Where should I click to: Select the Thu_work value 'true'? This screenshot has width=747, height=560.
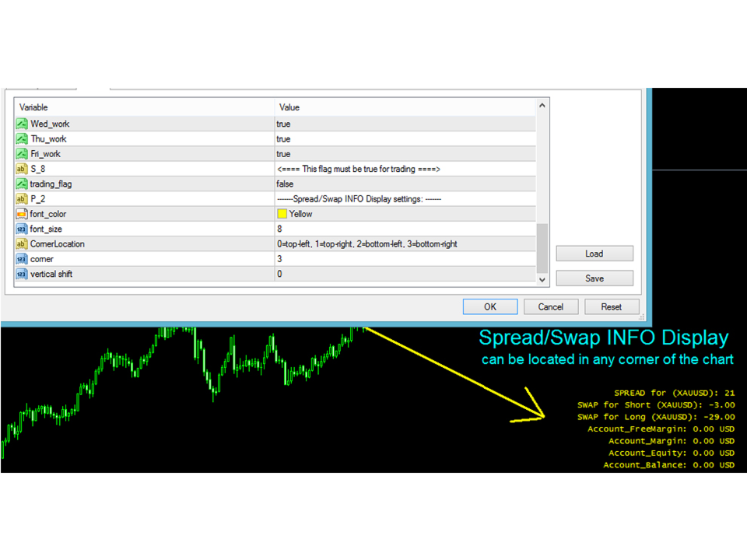(x=283, y=139)
